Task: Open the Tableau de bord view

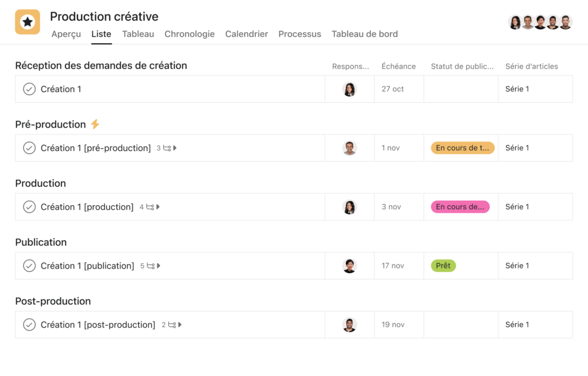Action: pyautogui.click(x=365, y=34)
